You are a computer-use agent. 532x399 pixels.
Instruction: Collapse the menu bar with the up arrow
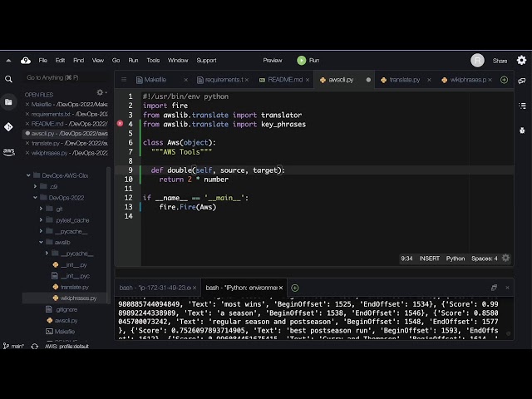click(x=8, y=61)
